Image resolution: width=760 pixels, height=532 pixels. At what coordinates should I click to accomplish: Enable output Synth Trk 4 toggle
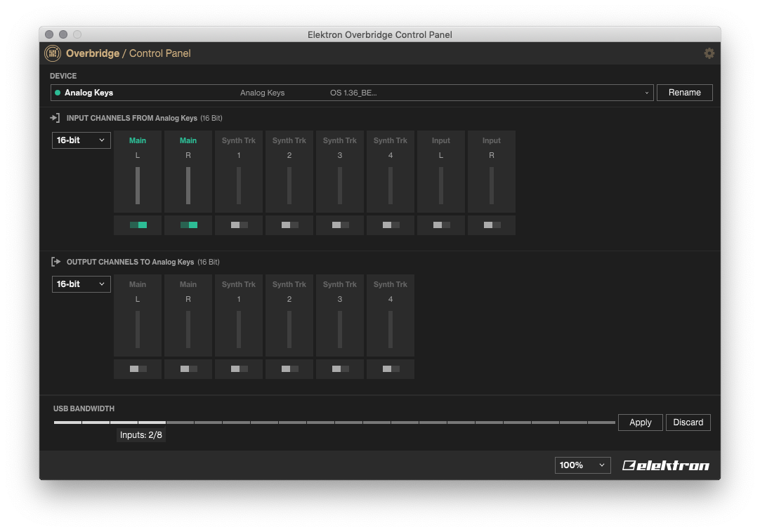tap(391, 368)
